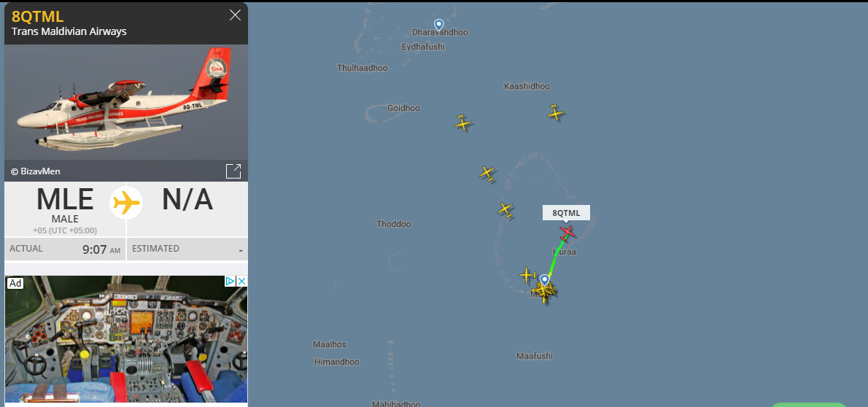Click the 8QTML registration title
The height and width of the screenshot is (407, 868).
(x=38, y=16)
